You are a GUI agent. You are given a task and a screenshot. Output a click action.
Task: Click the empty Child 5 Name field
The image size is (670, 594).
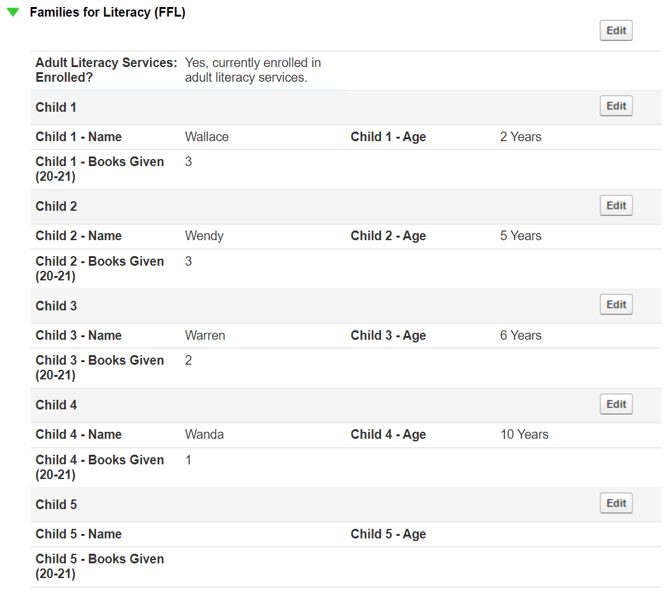tap(260, 534)
